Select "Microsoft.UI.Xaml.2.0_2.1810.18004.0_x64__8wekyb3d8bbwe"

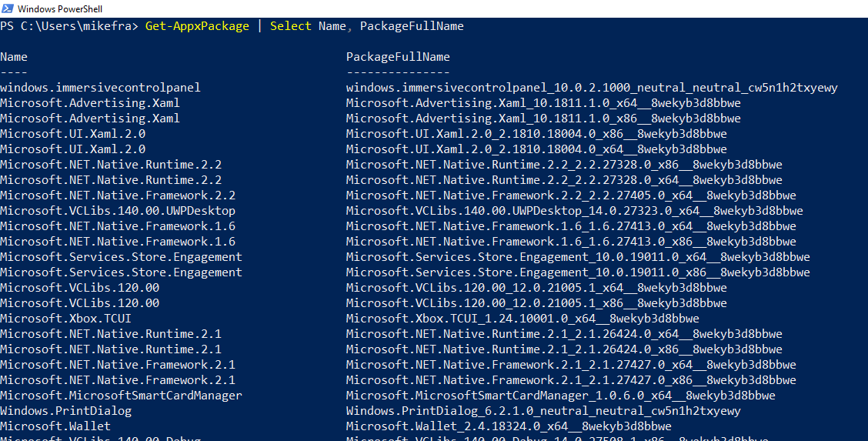tap(536, 149)
